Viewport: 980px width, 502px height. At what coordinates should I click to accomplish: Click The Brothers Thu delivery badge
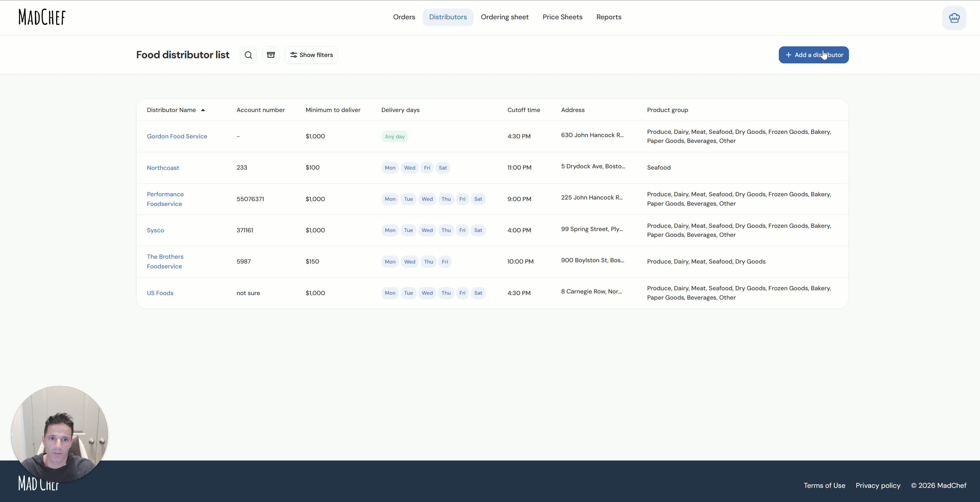click(429, 262)
